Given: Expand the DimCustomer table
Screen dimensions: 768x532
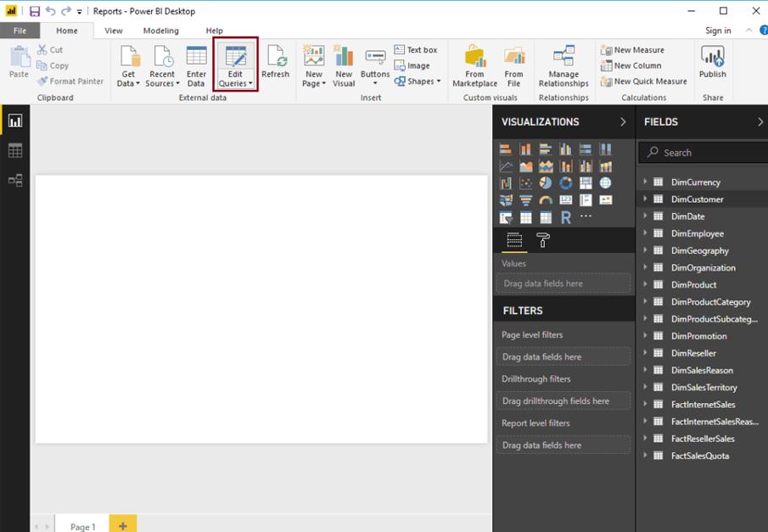Looking at the screenshot, I should coord(645,199).
